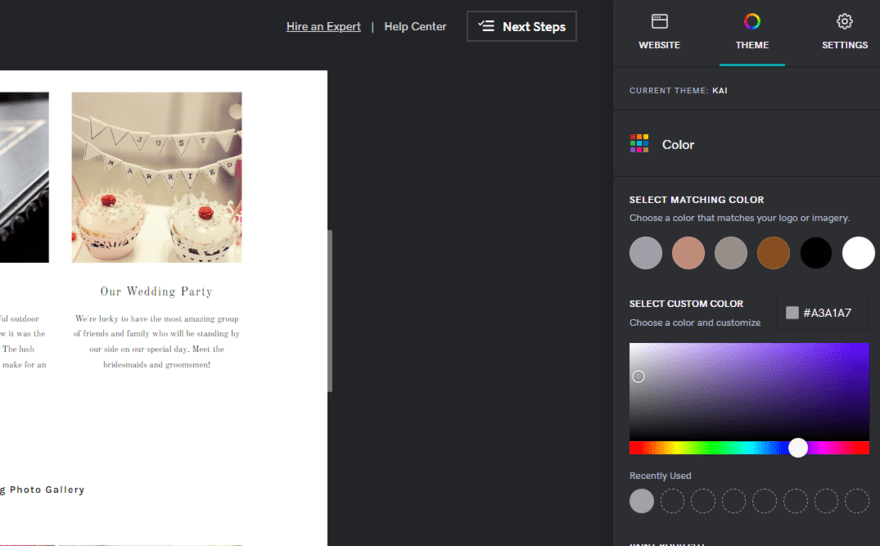
Task: Click the Color palette grid icon
Action: click(639, 143)
